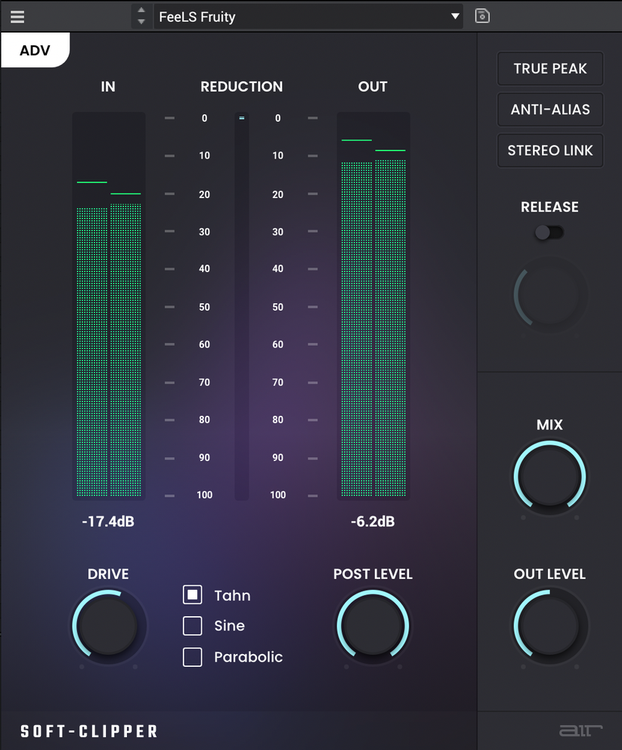Viewport: 622px width, 750px height.
Task: Click the Drive knob
Action: pos(109,626)
